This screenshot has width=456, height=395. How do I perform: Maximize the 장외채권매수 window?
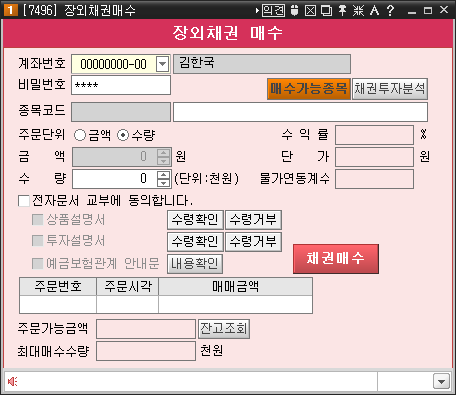428,11
